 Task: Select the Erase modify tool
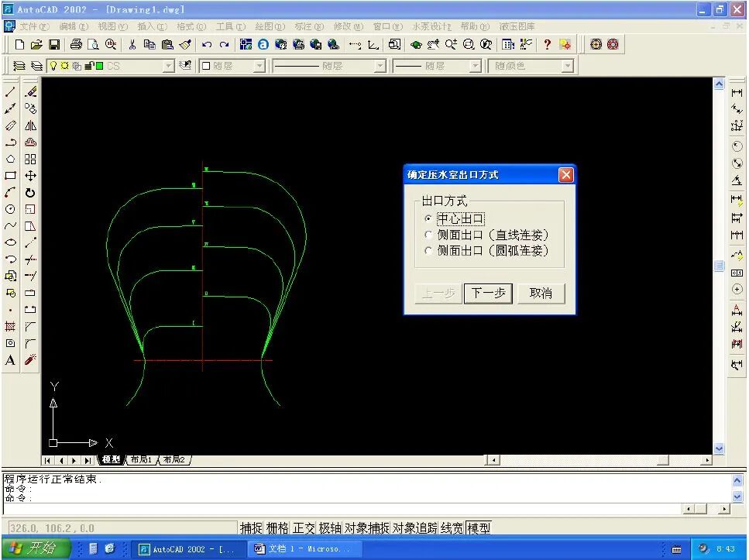30,91
